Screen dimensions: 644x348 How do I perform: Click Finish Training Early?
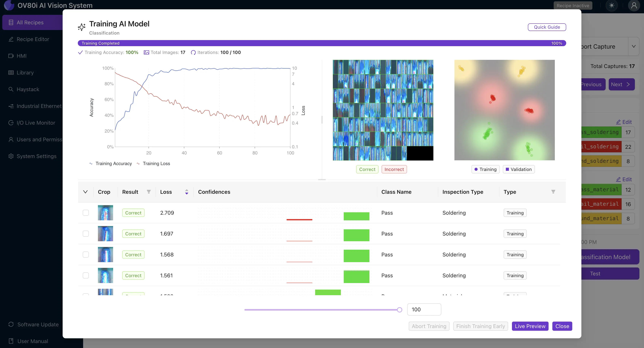coord(480,326)
